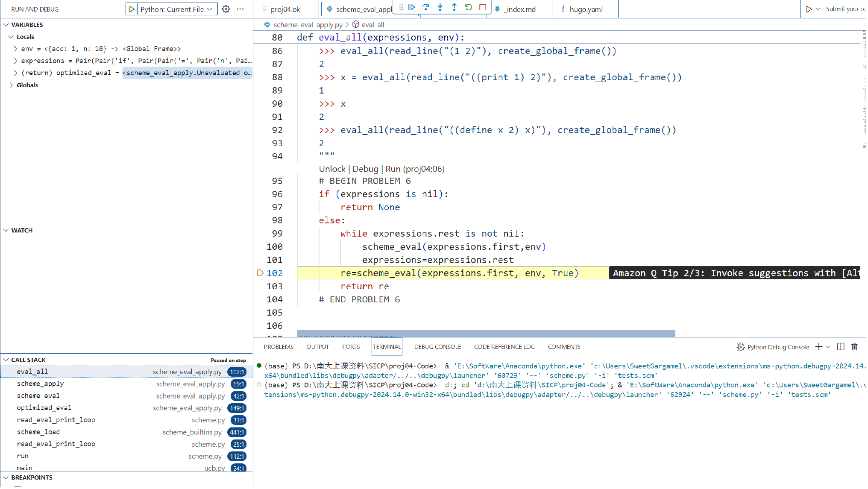Expand the Globals variables section
The height and width of the screenshot is (489, 868).
pyautogui.click(x=11, y=85)
